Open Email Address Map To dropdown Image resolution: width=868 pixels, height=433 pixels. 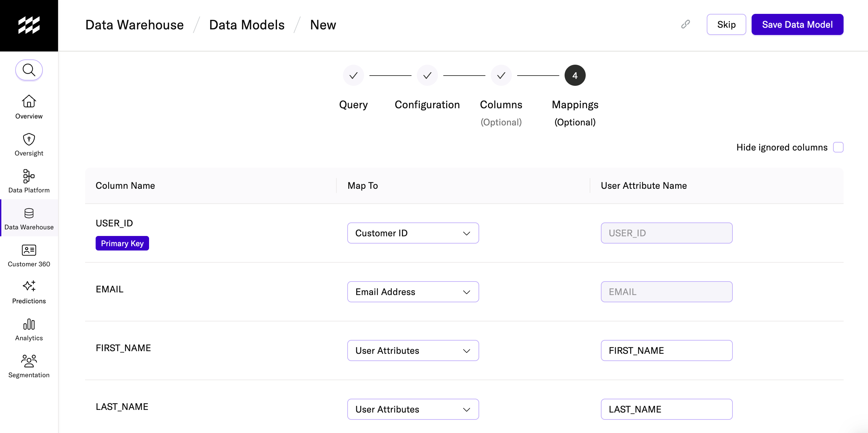[413, 292]
